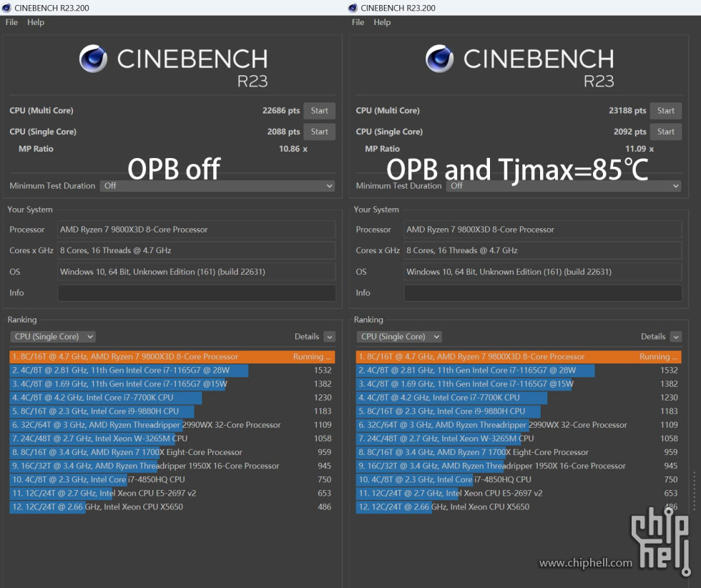Viewport: 701px width, 588px height.
Task: Select the i7-1165G7 @15W row, right window
Action: click(x=519, y=383)
